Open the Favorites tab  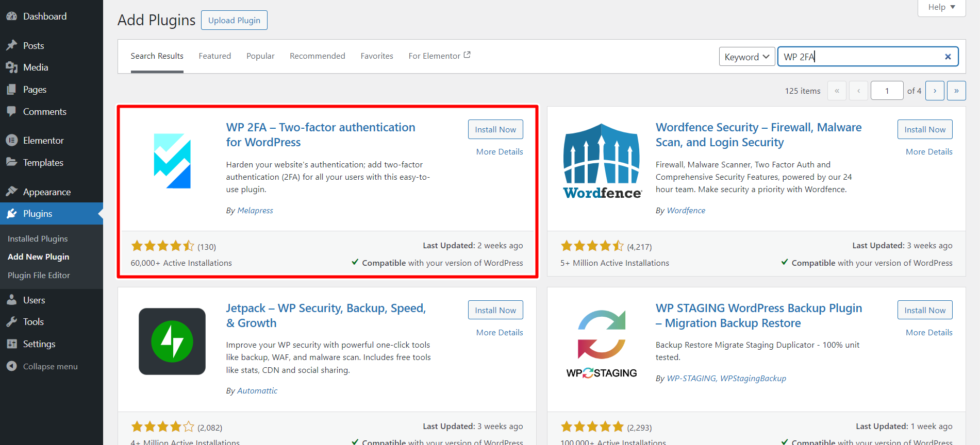point(377,56)
